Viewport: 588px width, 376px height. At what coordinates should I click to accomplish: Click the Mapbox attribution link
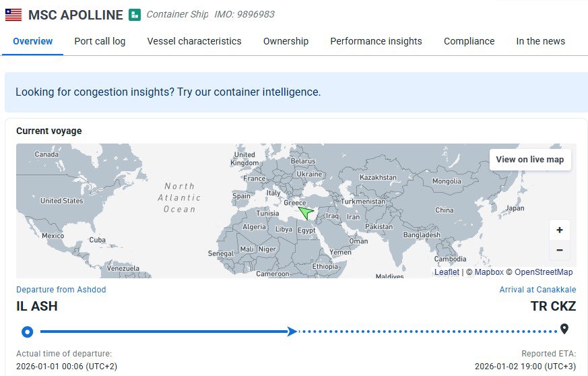(489, 272)
